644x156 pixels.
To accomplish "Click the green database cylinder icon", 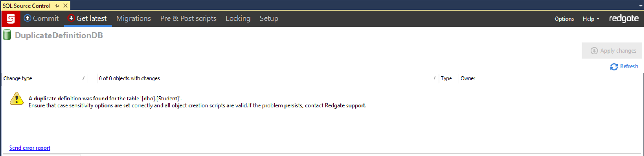I will point(7,35).
